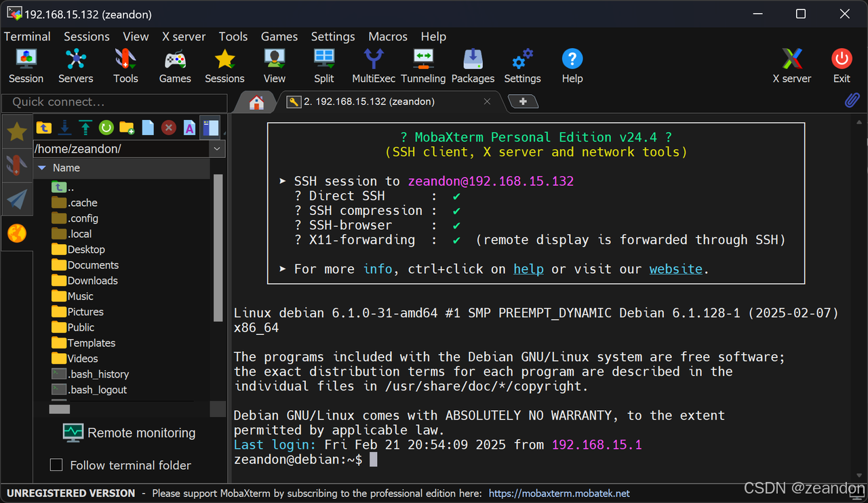868x503 pixels.
Task: Go to parent folder icon in SFTP toolbar
Action: pos(43,127)
